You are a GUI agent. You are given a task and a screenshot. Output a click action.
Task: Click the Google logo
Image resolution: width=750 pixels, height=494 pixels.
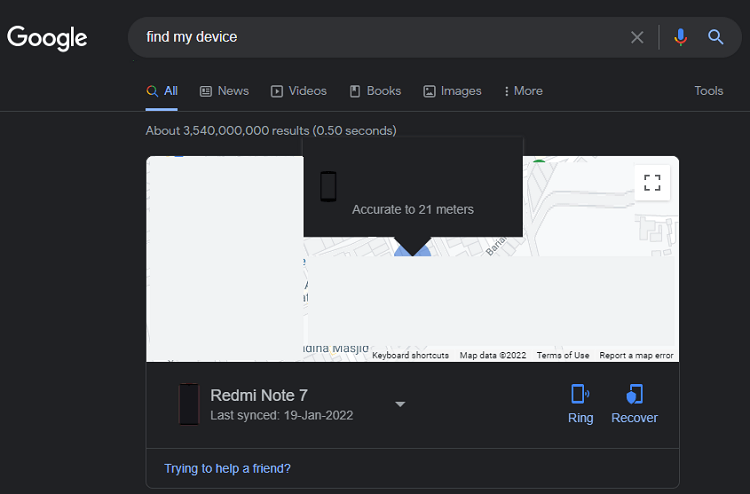(x=47, y=38)
